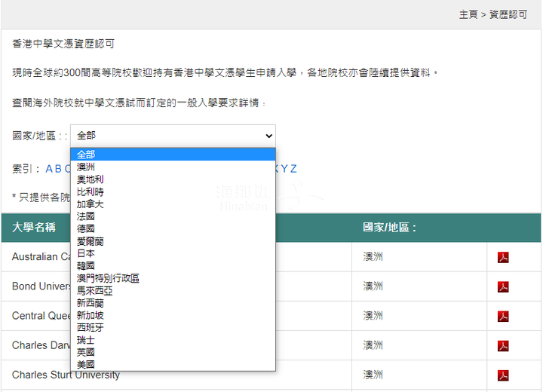
Task: Open Charles Sturt University row
Action: coord(66,375)
